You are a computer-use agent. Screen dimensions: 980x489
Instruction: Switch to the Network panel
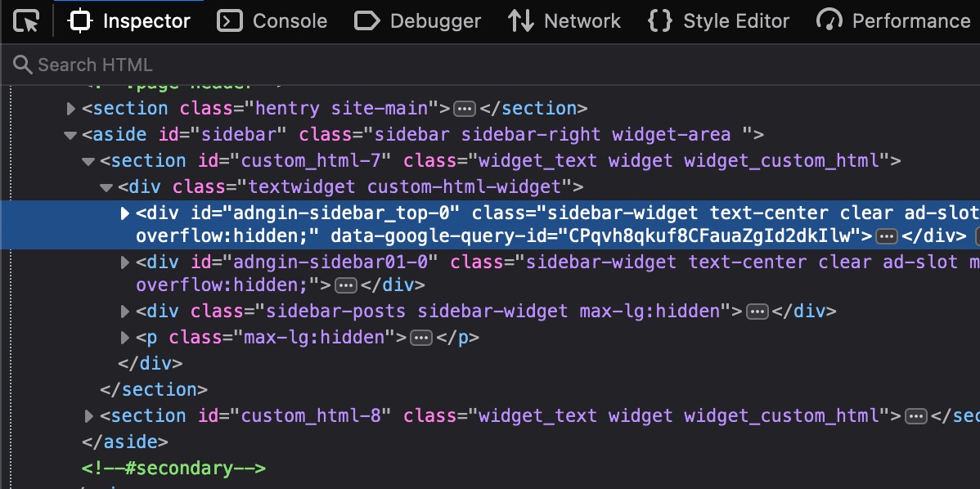click(x=564, y=21)
